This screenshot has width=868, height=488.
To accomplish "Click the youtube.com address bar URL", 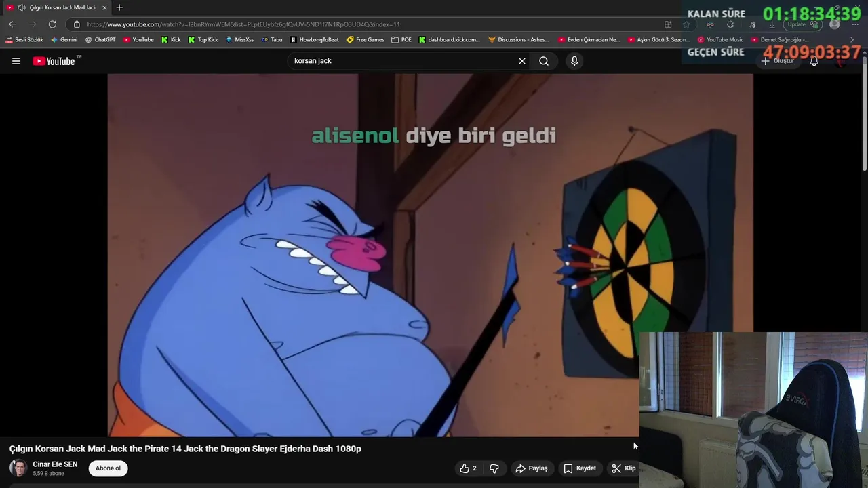I will [x=243, y=24].
